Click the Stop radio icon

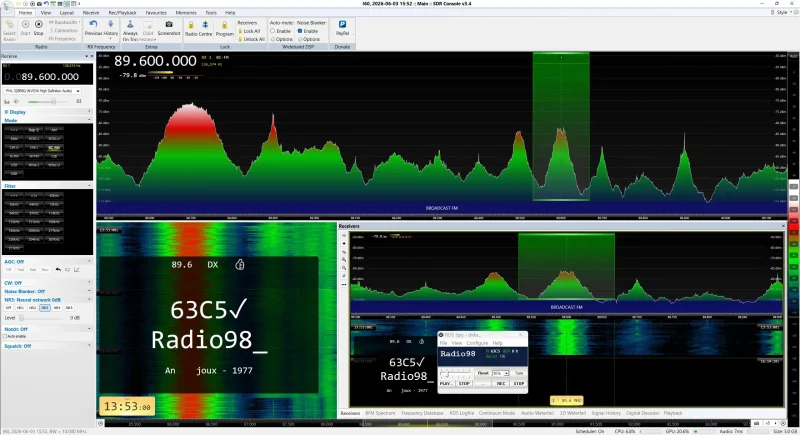[39, 24]
